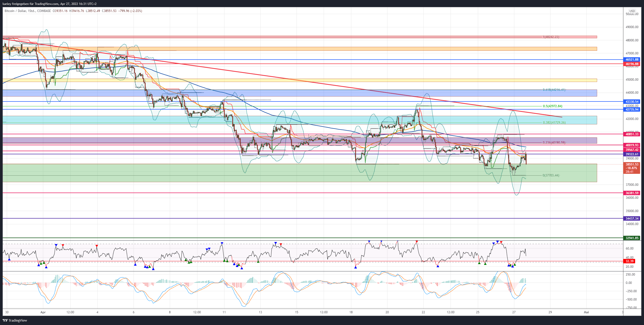Click the date 30 on time axis
This screenshot has width=644, height=325.
point(7,312)
